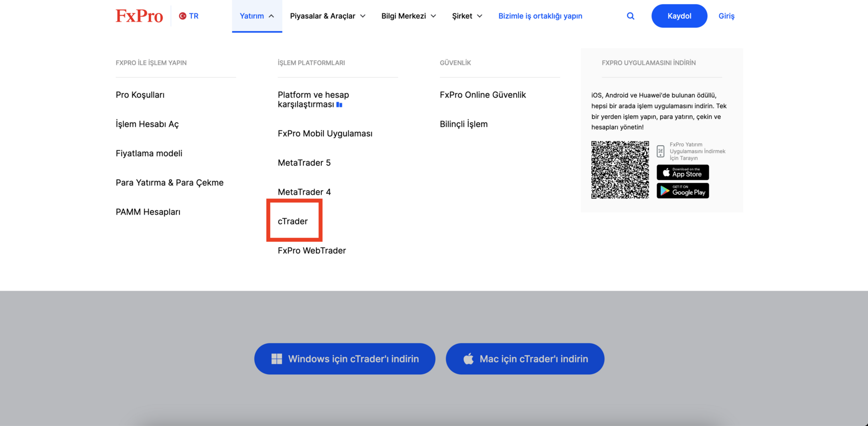Viewport: 868px width, 426px height.
Task: Select MetaTrader 4
Action: (304, 192)
